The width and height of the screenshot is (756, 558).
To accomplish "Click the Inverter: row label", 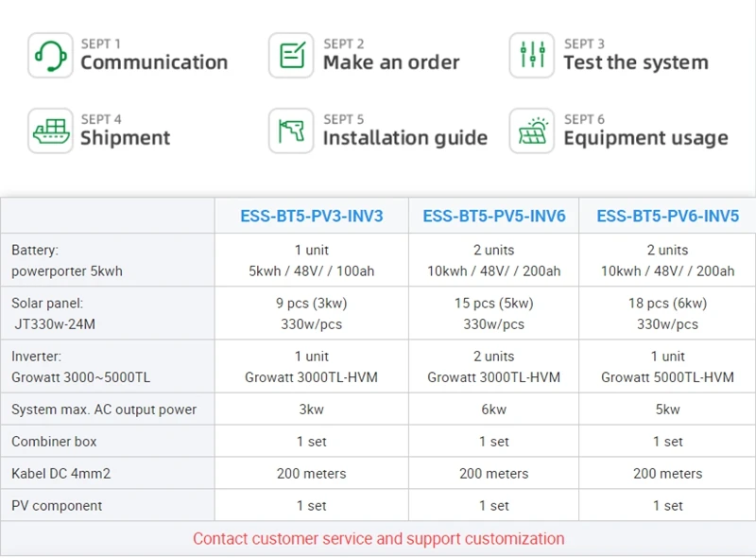I will pos(36,357).
